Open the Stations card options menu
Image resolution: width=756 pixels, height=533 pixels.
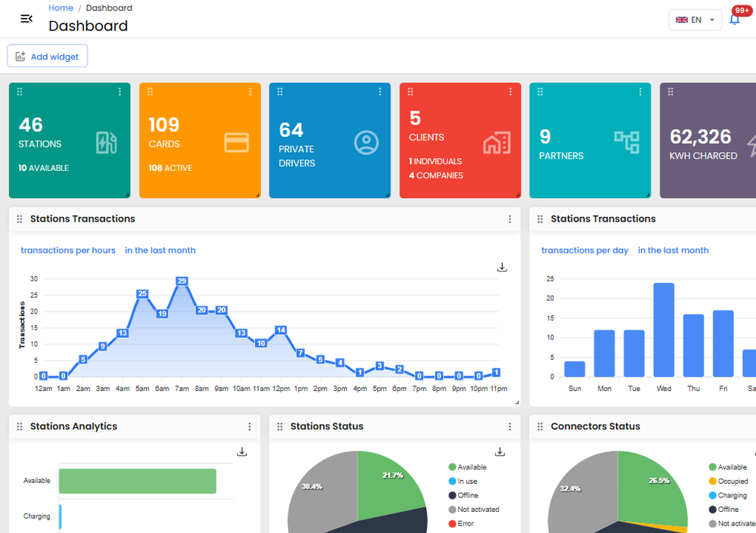click(119, 91)
